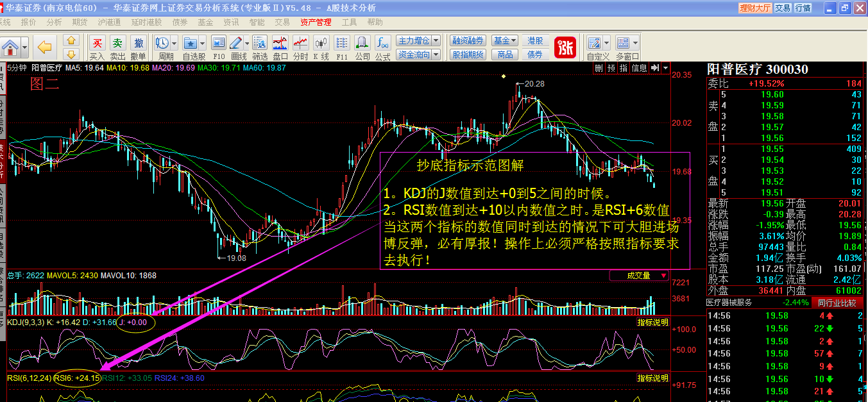The height and width of the screenshot is (402, 868).
Task: Open the 基金 dropdown button
Action: click(505, 40)
